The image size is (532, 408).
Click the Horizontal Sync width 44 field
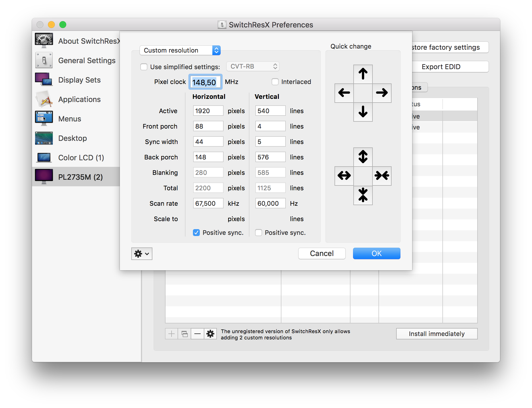208,141
